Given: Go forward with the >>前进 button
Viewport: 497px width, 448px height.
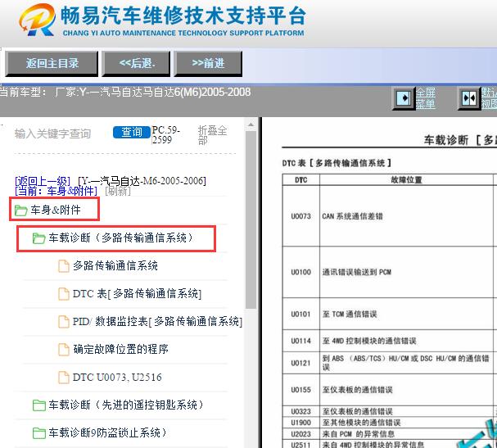Looking at the screenshot, I should point(208,64).
